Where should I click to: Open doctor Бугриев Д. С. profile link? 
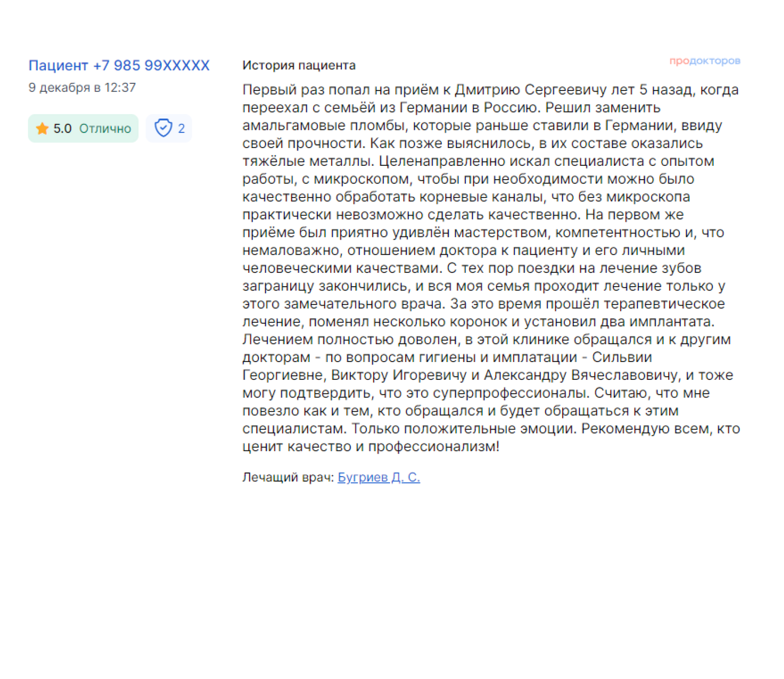(379, 477)
